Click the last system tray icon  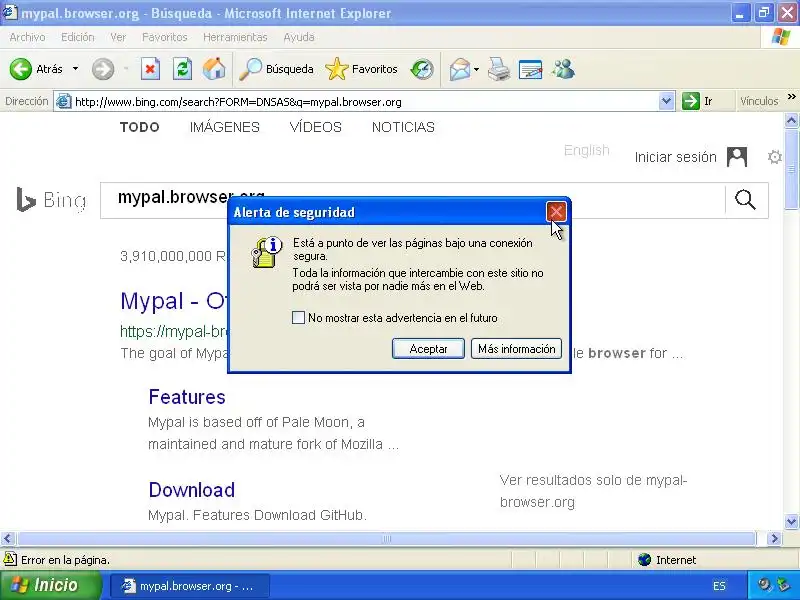pyautogui.click(x=783, y=585)
